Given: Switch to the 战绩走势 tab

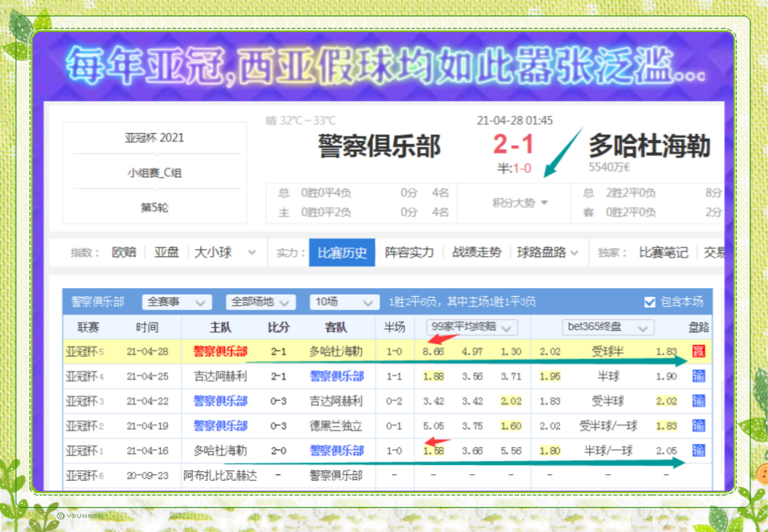Looking at the screenshot, I should [476, 253].
